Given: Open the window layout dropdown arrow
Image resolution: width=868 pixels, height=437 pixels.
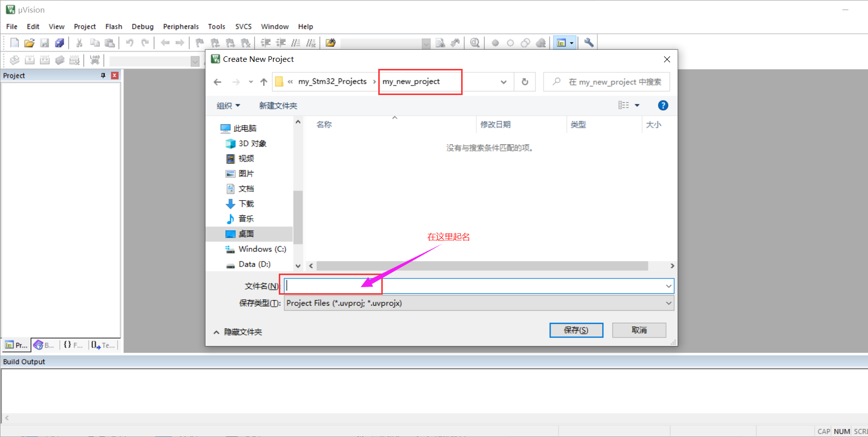Looking at the screenshot, I should 572,43.
